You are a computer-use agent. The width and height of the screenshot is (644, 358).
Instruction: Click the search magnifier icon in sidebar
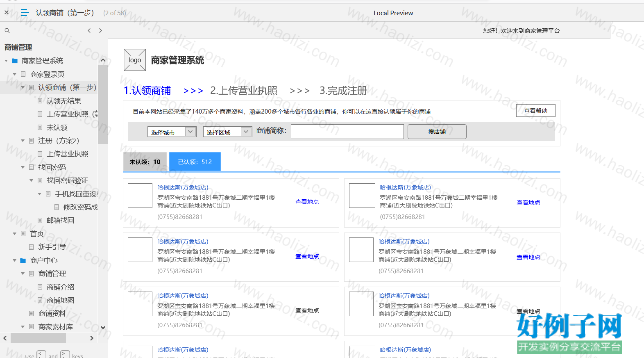point(7,31)
